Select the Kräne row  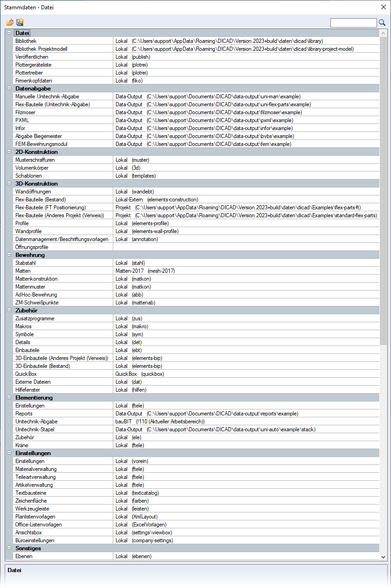click(x=196, y=445)
